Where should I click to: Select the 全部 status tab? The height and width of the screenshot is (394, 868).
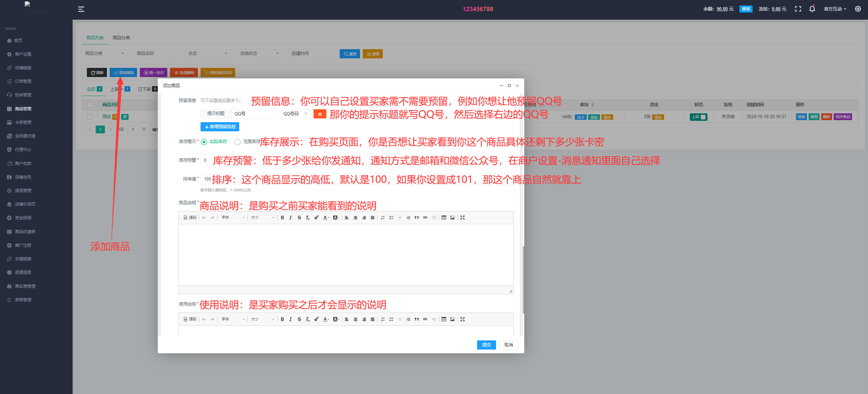click(94, 89)
